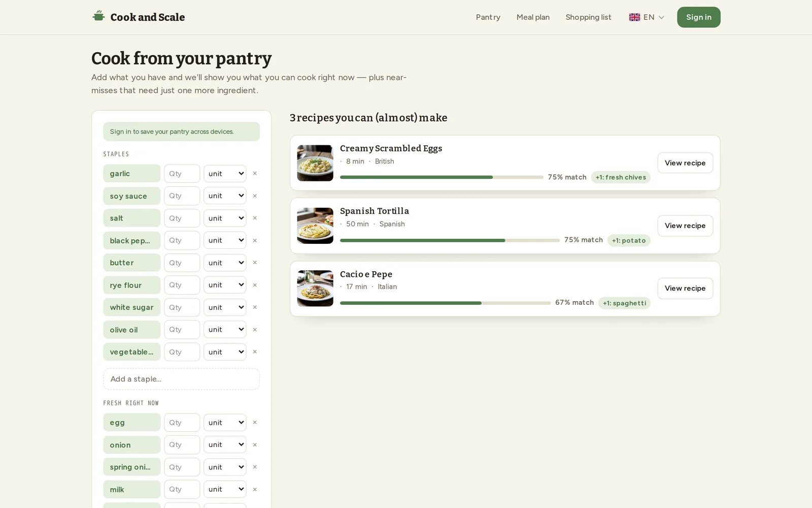Open the unit dropdown for onion

[225, 444]
